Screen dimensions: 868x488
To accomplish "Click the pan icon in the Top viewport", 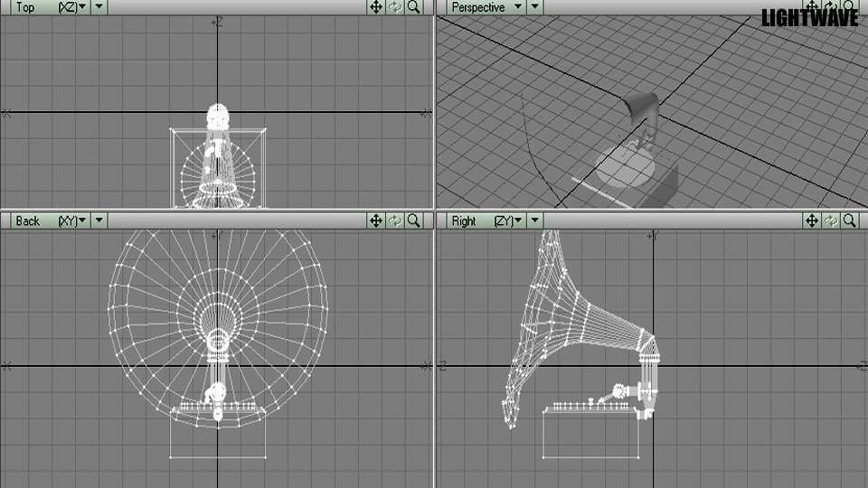I will click(376, 7).
